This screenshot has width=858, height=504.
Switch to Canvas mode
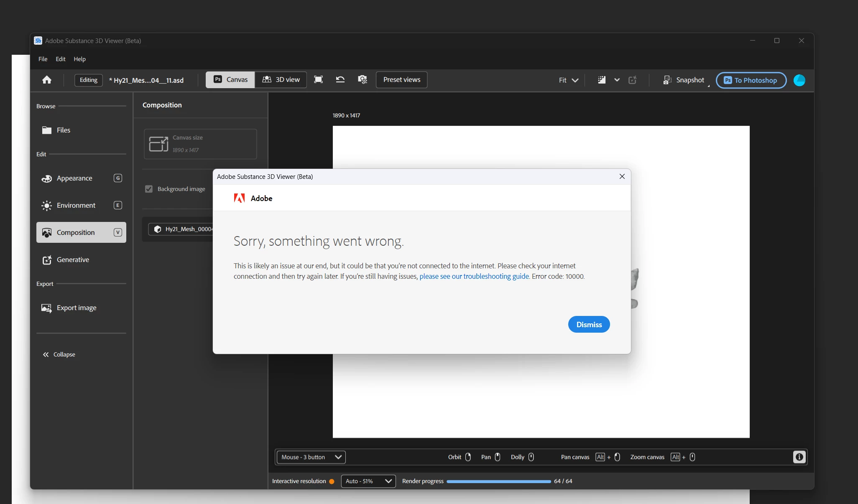pyautogui.click(x=230, y=80)
